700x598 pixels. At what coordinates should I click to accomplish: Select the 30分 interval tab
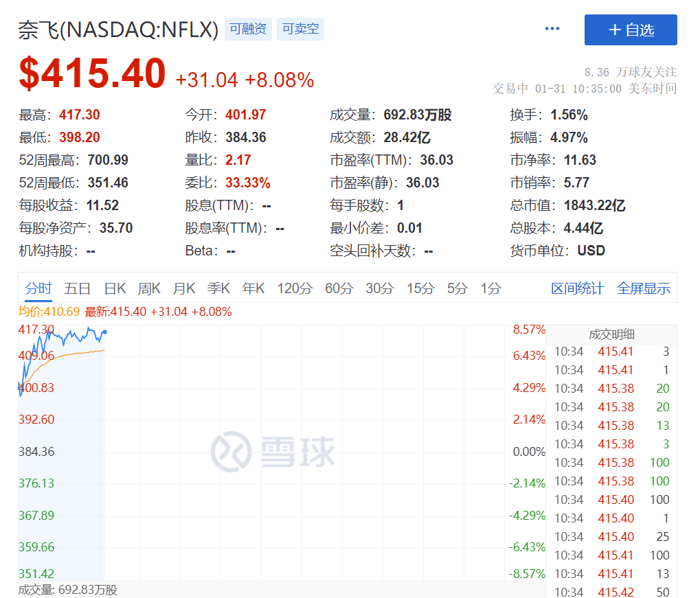tap(379, 288)
